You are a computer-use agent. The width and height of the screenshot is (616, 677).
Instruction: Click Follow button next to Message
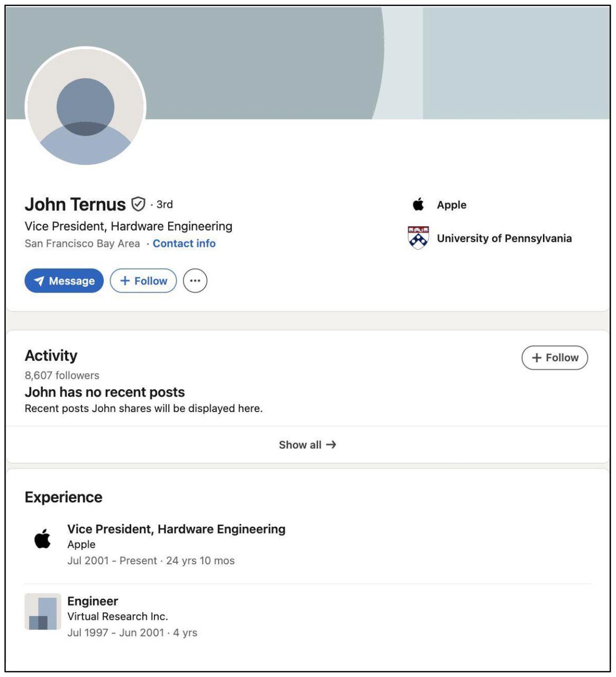pyautogui.click(x=143, y=281)
